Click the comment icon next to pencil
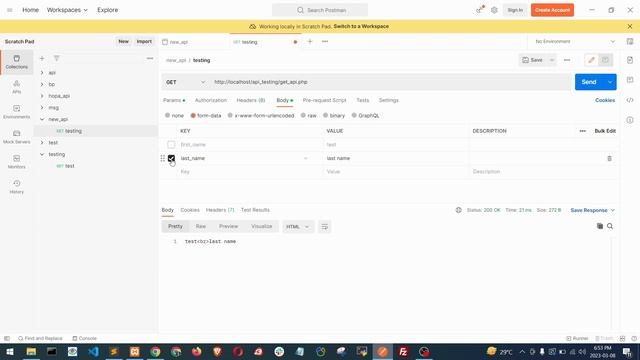Image resolution: width=640 pixels, height=360 pixels. pos(605,60)
